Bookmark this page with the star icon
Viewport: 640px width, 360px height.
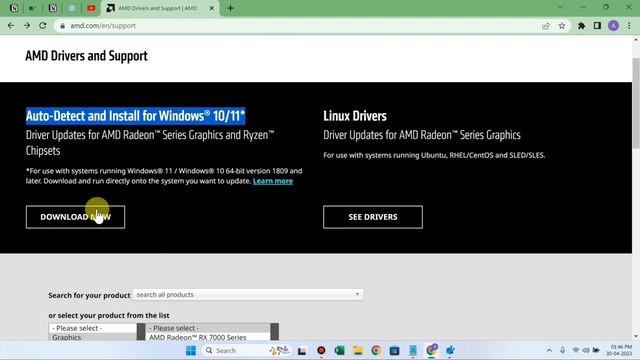[x=562, y=26]
